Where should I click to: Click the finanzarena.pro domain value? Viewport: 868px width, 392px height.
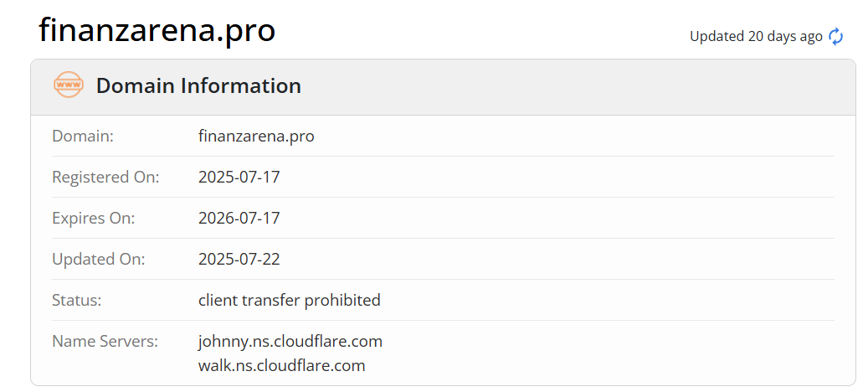tap(256, 136)
